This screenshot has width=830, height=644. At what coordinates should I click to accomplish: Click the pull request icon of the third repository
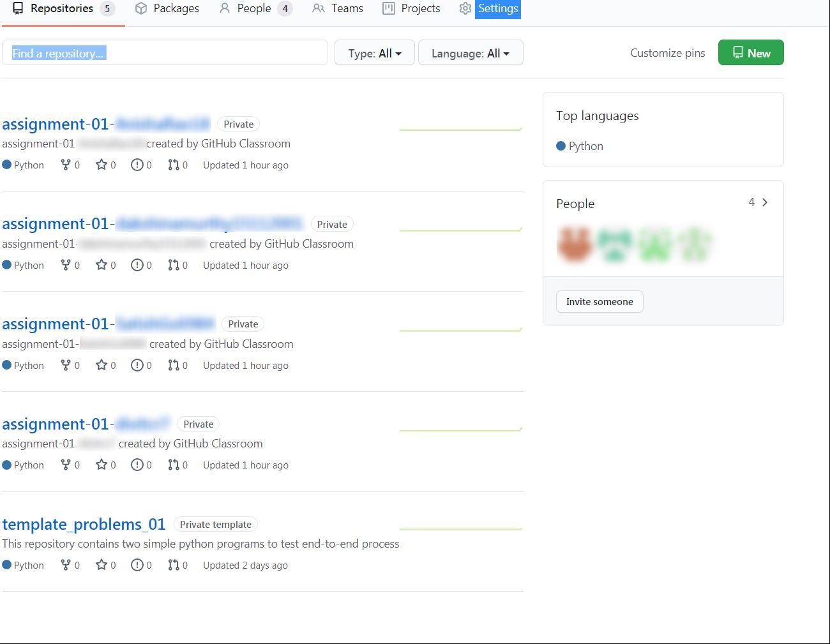174,365
